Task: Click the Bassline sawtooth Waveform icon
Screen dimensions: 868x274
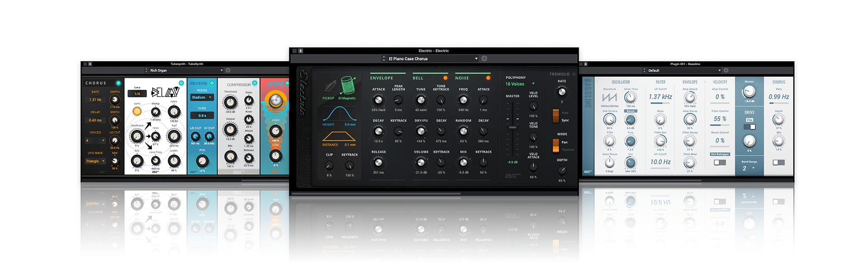Action: pyautogui.click(x=609, y=97)
